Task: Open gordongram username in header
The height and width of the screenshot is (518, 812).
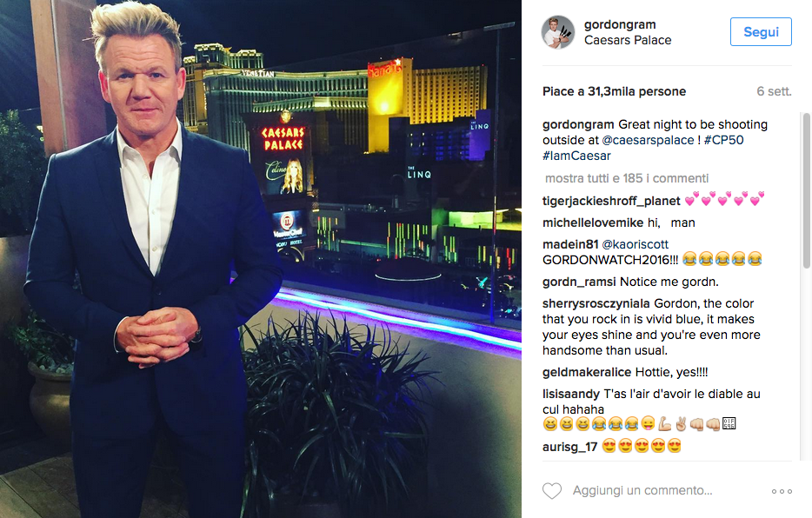Action: [x=620, y=24]
